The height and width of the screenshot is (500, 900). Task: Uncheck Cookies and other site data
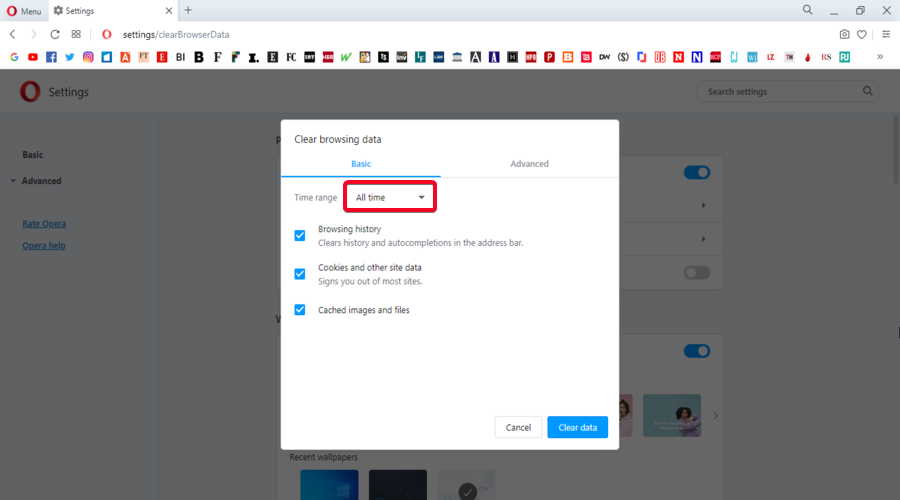300,274
